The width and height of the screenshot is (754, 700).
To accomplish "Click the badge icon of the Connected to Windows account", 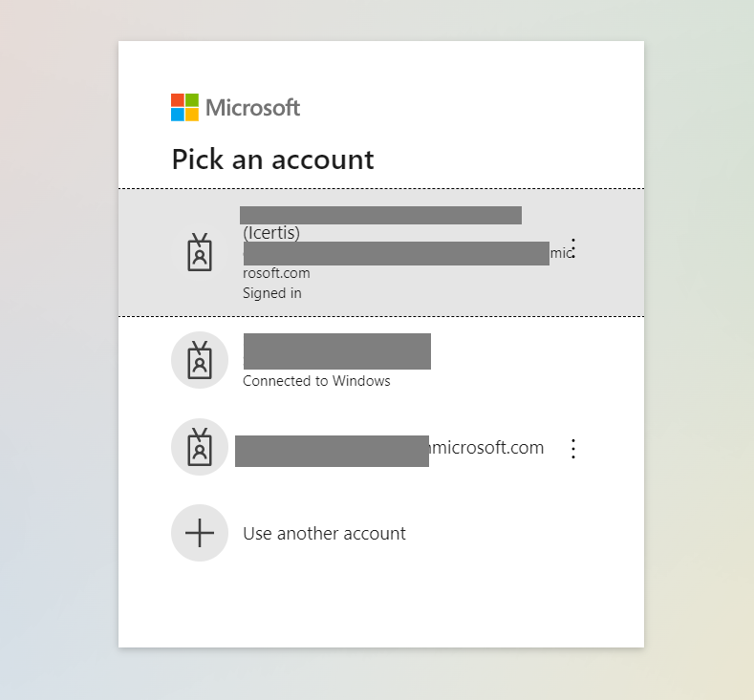I will tap(200, 360).
